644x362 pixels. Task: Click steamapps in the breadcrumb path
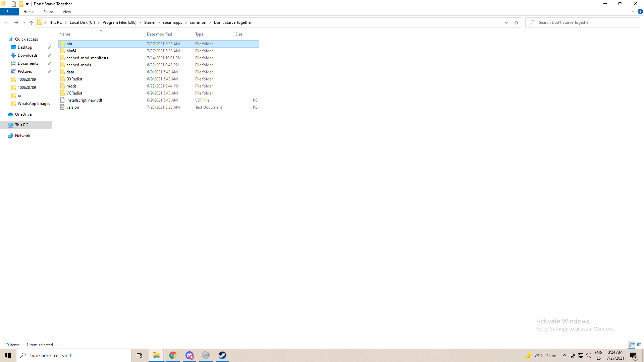tap(172, 22)
